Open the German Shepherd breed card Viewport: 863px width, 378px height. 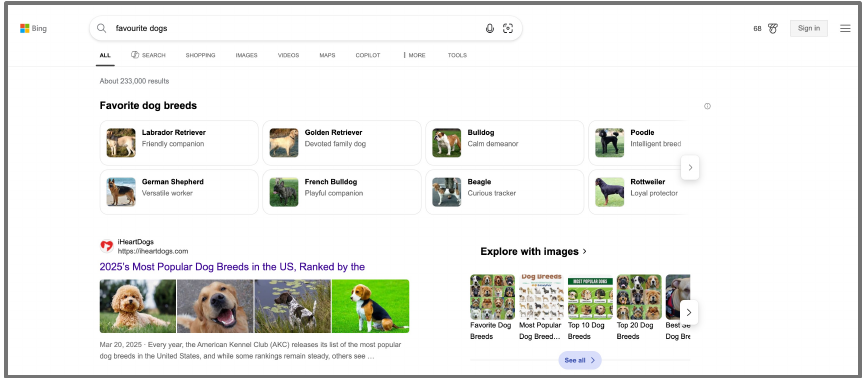(179, 192)
